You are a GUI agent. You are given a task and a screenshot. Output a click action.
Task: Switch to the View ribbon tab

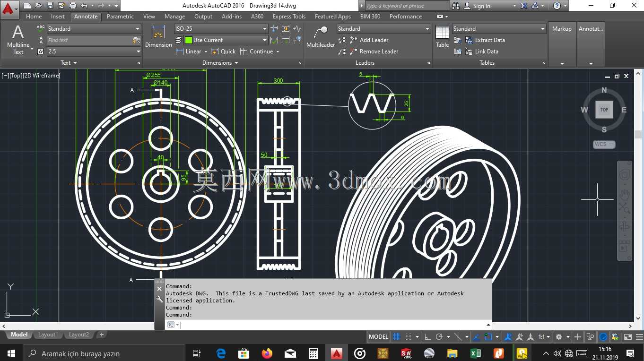[149, 17]
